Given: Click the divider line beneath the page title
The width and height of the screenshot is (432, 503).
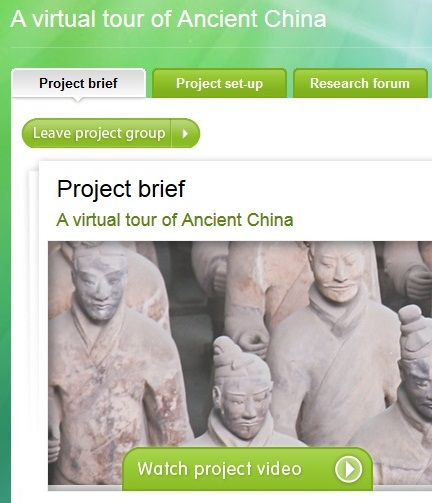Looking at the screenshot, I should coord(221,48).
